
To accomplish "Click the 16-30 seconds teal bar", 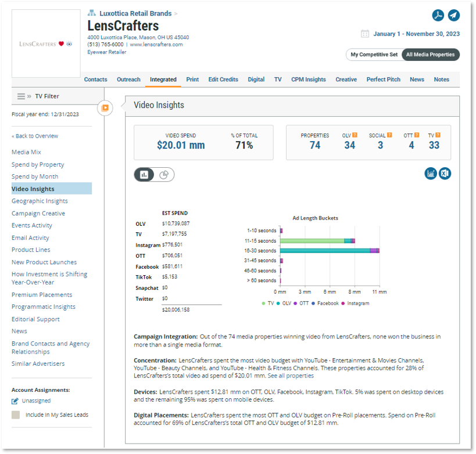I will [325, 250].
